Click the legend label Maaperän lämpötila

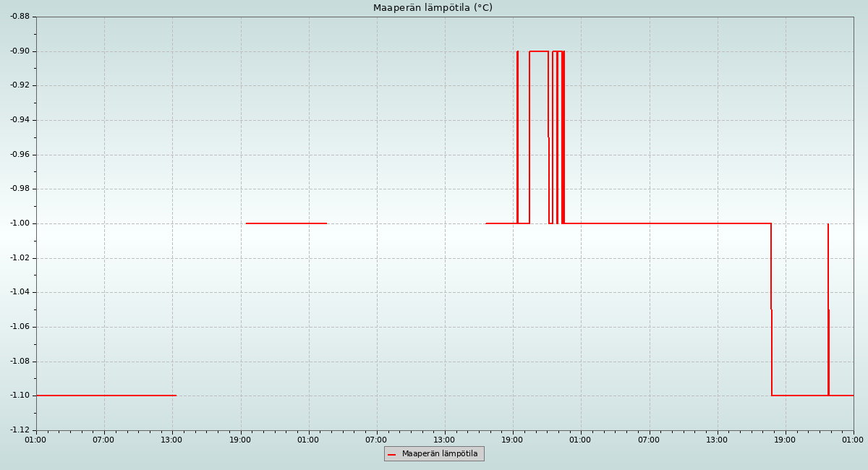tap(440, 454)
